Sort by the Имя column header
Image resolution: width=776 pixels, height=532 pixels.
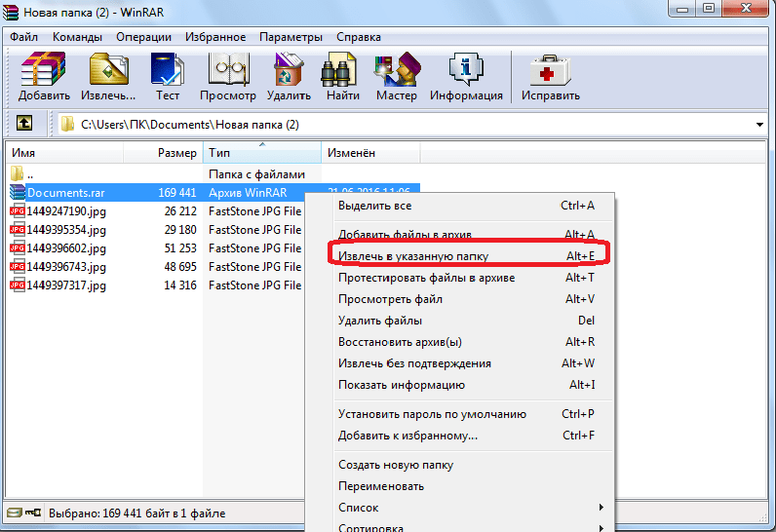click(64, 153)
